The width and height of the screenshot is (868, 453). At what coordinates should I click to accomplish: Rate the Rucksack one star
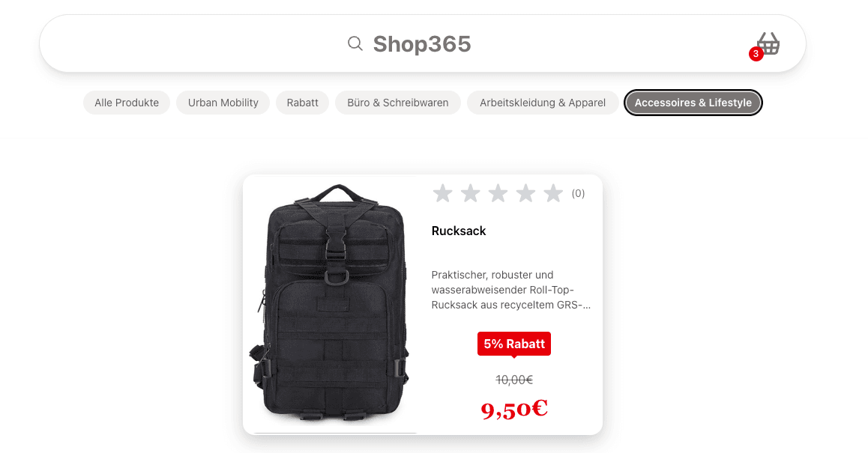click(x=442, y=193)
